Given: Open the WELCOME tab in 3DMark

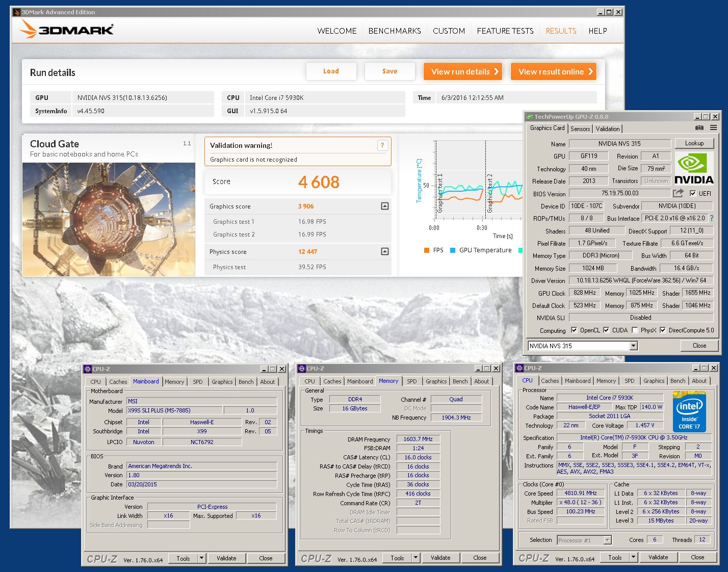Looking at the screenshot, I should (x=337, y=31).
